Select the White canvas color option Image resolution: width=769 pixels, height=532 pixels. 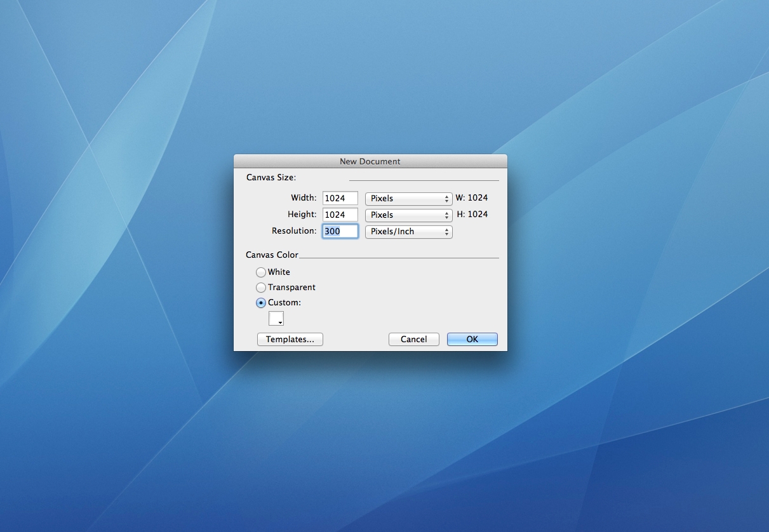261,272
